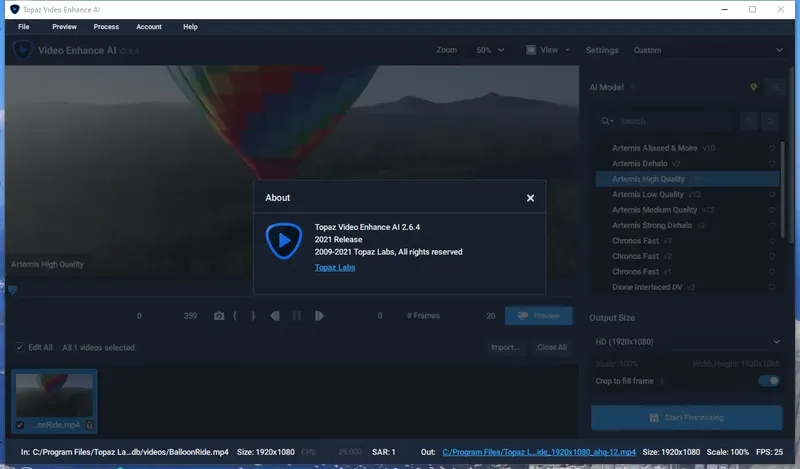Take a snapshot with the camera icon
Image resolution: width=800 pixels, height=469 pixels.
219,316
